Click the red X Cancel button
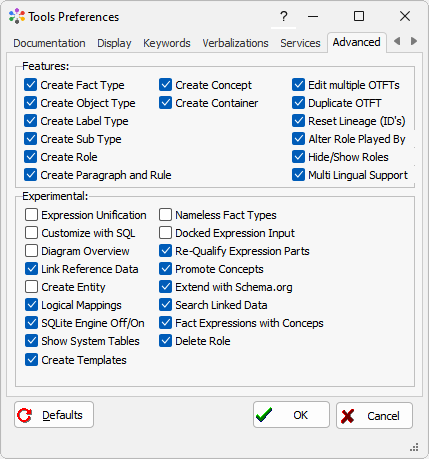The height and width of the screenshot is (459, 429). (374, 415)
